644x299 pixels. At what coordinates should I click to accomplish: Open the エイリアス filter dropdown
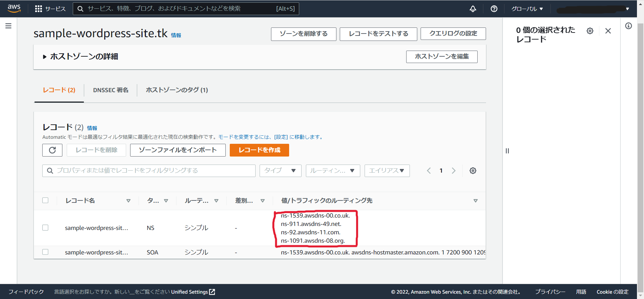click(x=387, y=171)
